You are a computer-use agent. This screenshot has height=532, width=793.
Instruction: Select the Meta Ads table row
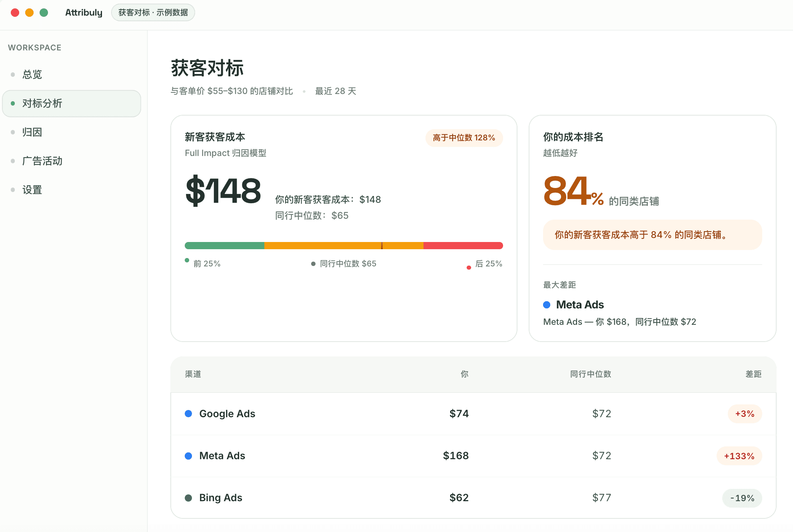click(473, 456)
